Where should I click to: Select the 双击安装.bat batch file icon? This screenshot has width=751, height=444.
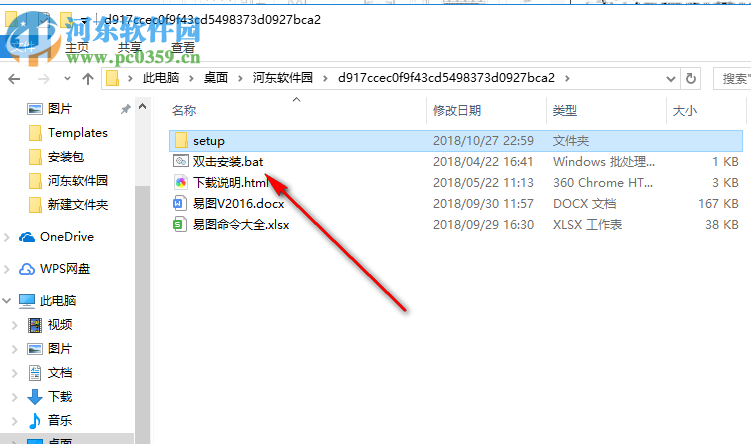pyautogui.click(x=181, y=161)
